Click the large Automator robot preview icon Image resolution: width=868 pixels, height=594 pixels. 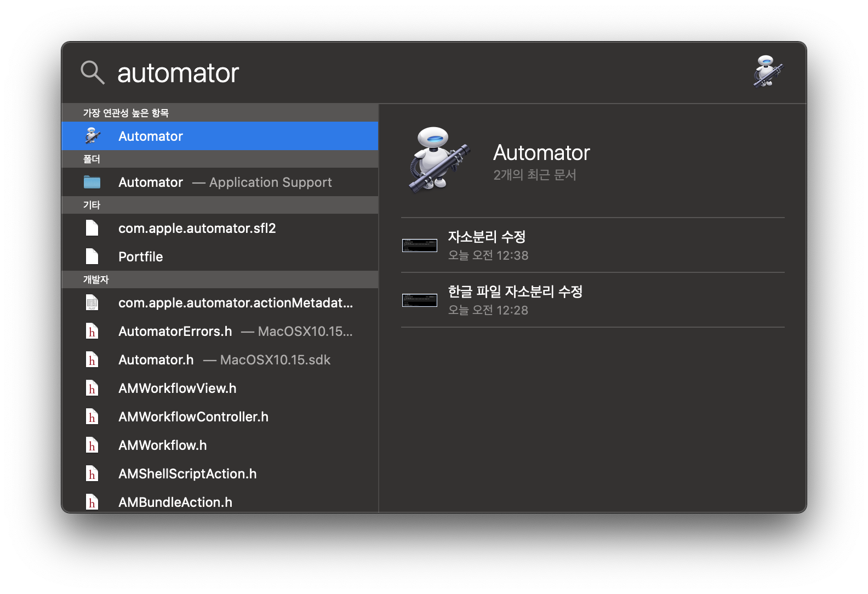438,159
